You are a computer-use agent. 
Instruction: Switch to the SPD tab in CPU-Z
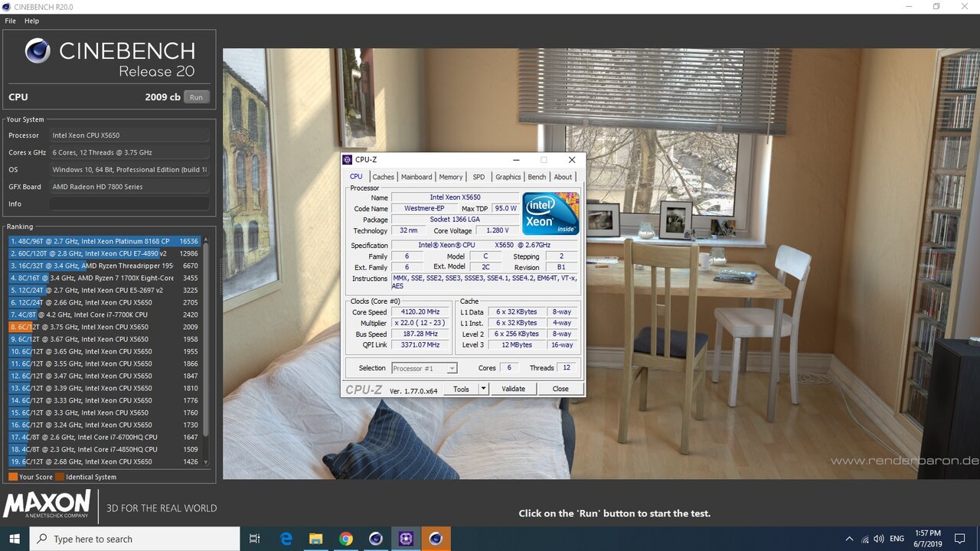point(479,177)
